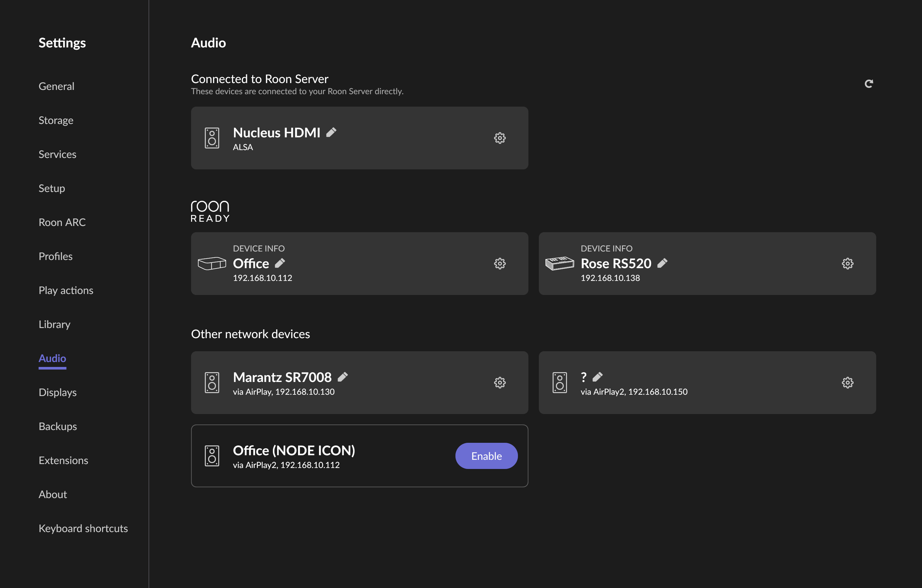This screenshot has width=922, height=588.
Task: Open settings gear for unnamed AirPlay2 device
Action: (x=847, y=382)
